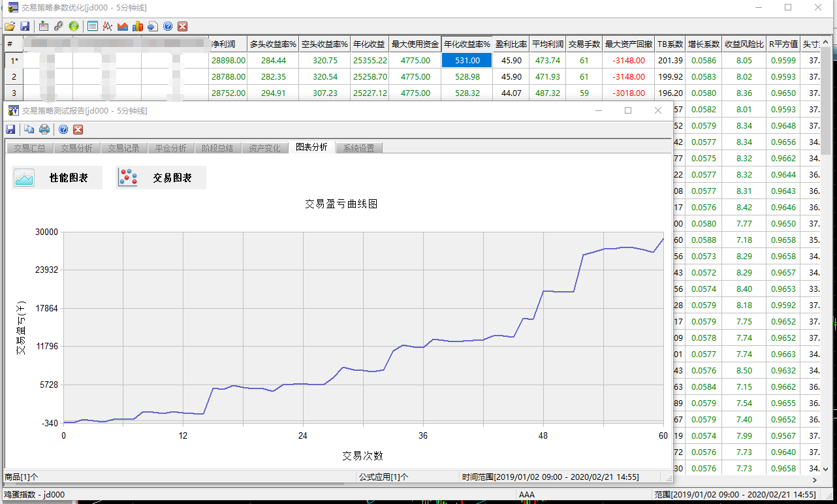The height and width of the screenshot is (504, 837).
Task: Click the calendar grid icon in top toolbar
Action: click(x=44, y=26)
